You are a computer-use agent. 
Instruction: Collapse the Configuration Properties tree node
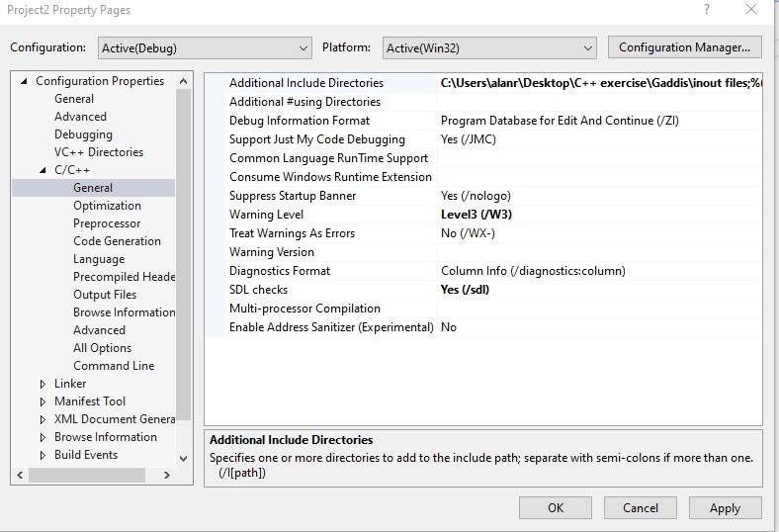tap(25, 81)
